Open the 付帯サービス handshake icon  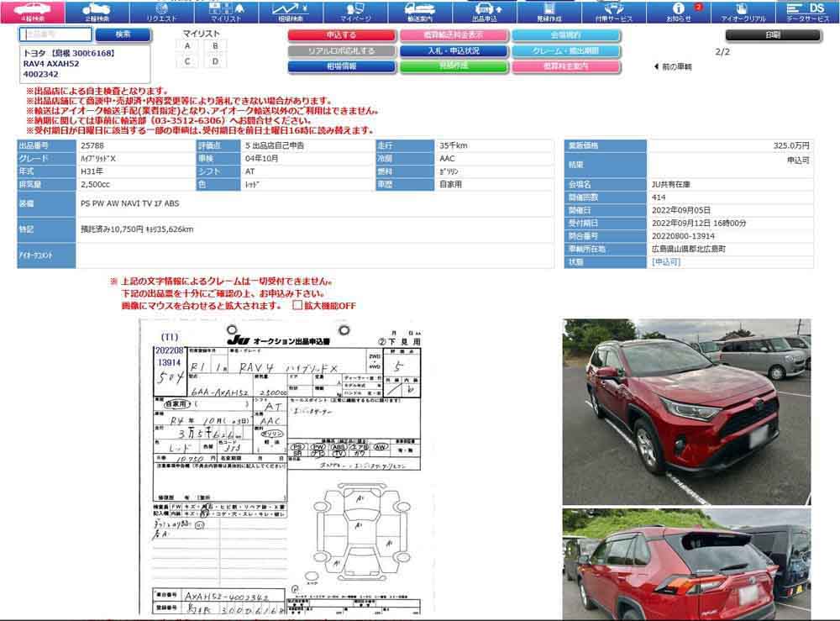tap(614, 12)
